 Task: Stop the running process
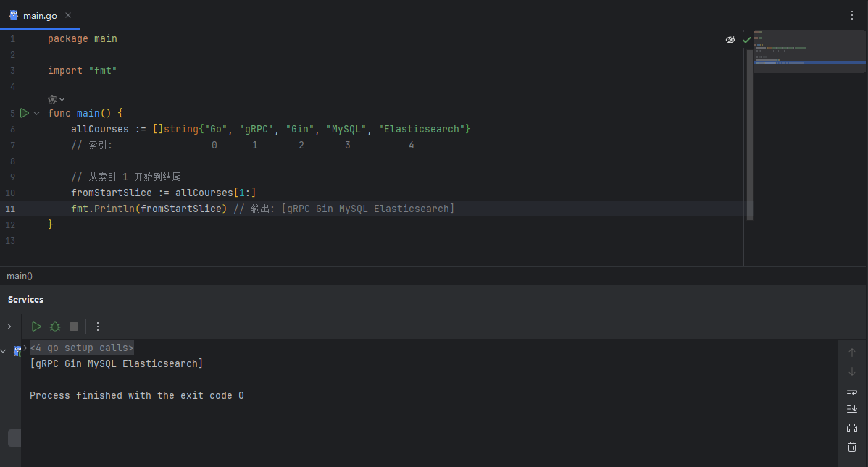pos(74,327)
